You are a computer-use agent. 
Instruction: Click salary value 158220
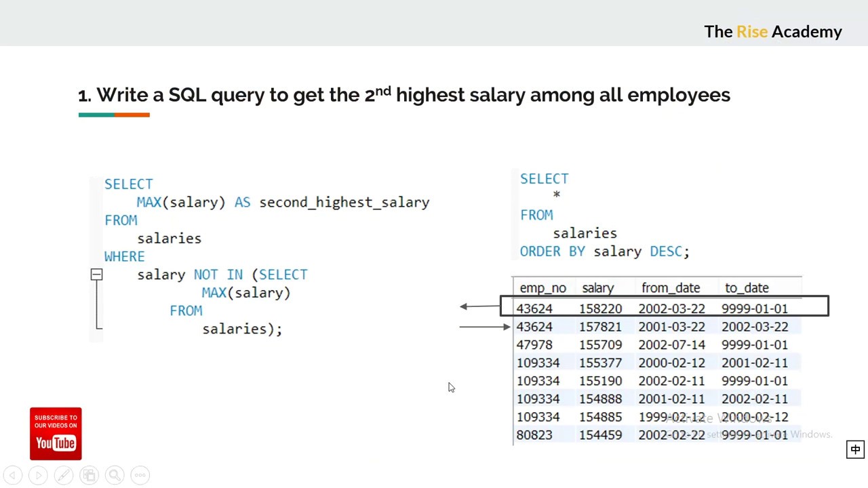click(600, 308)
